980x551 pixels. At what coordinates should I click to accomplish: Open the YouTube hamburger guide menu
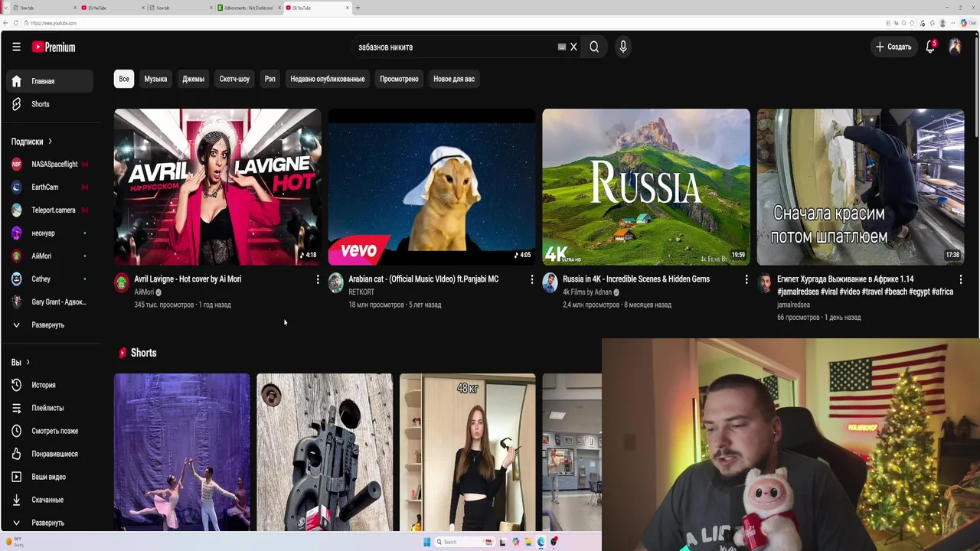click(x=16, y=47)
